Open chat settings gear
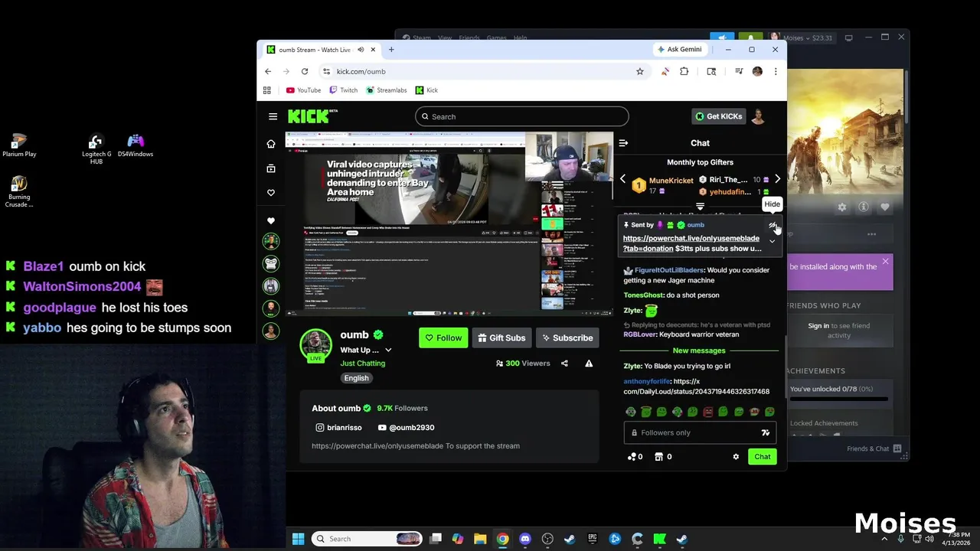 tap(736, 457)
